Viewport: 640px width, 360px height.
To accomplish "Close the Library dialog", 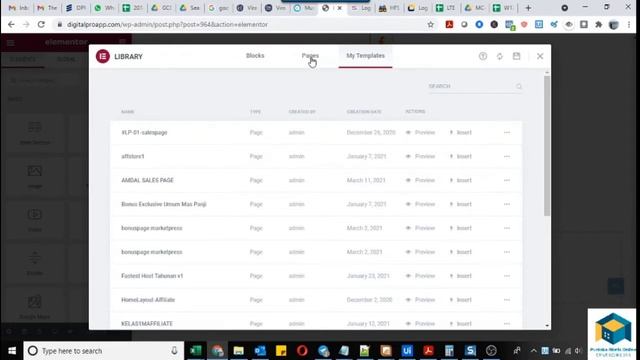I will (x=540, y=56).
